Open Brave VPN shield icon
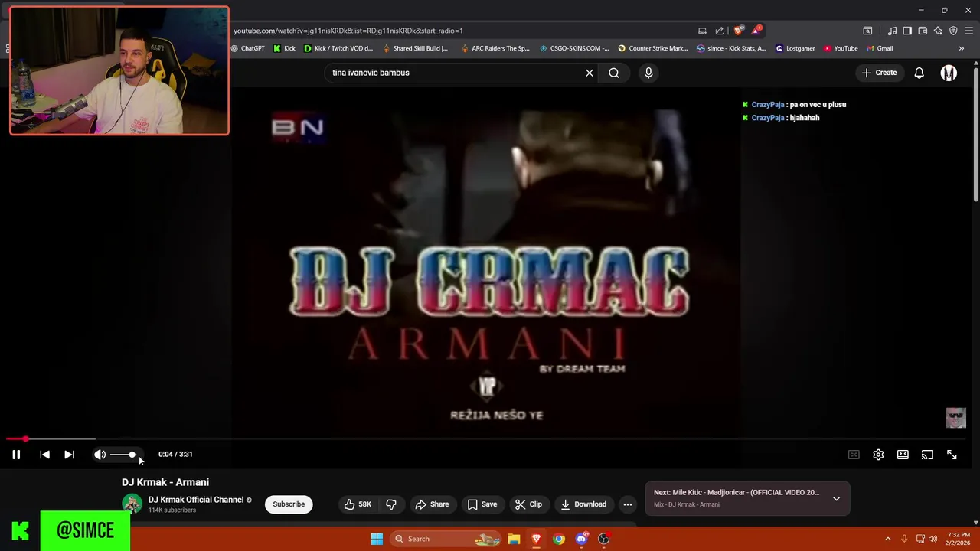 [x=953, y=31]
